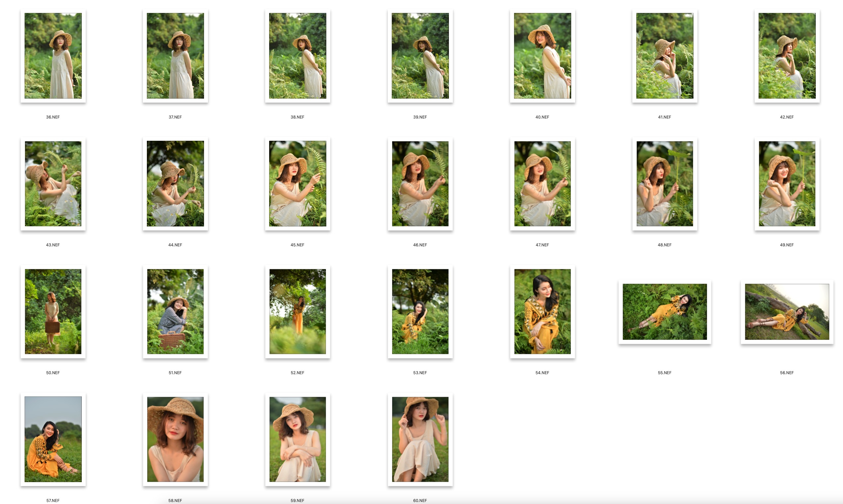Pick the 50.NEF basket photo thumbnail
The image size is (843, 504).
[x=53, y=311]
